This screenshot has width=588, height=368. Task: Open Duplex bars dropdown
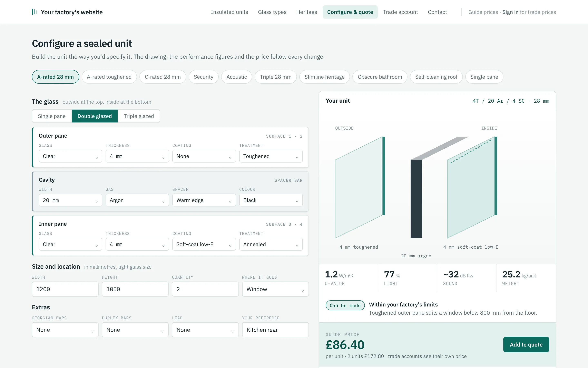pos(135,330)
